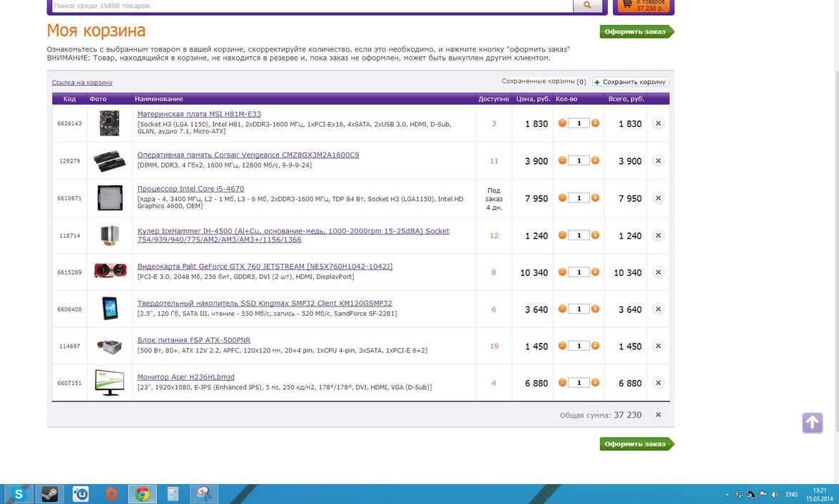The width and height of the screenshot is (839, 504).
Task: Open Видеокарта Palit GeForce GTX 760 link
Action: tap(265, 266)
